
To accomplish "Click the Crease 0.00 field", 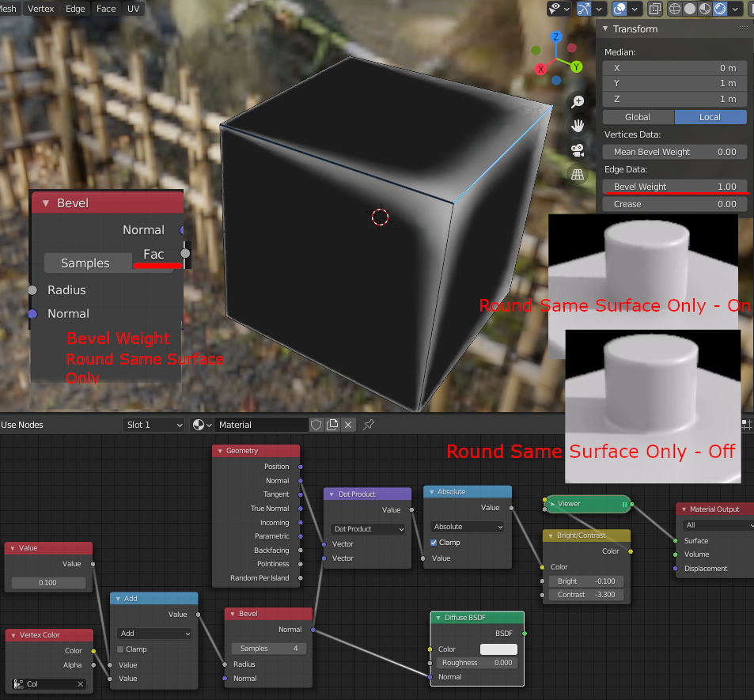I will (x=675, y=204).
